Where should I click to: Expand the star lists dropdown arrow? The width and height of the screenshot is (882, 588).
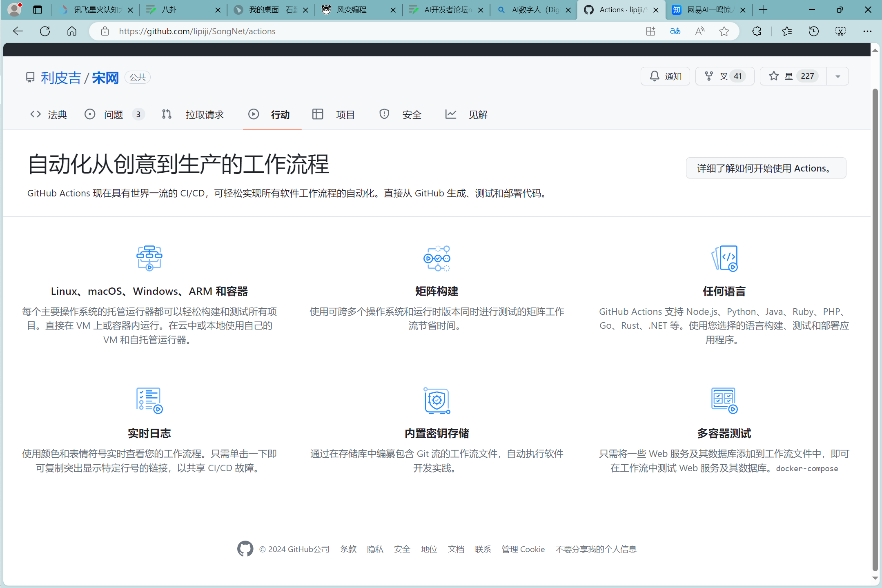pyautogui.click(x=837, y=76)
